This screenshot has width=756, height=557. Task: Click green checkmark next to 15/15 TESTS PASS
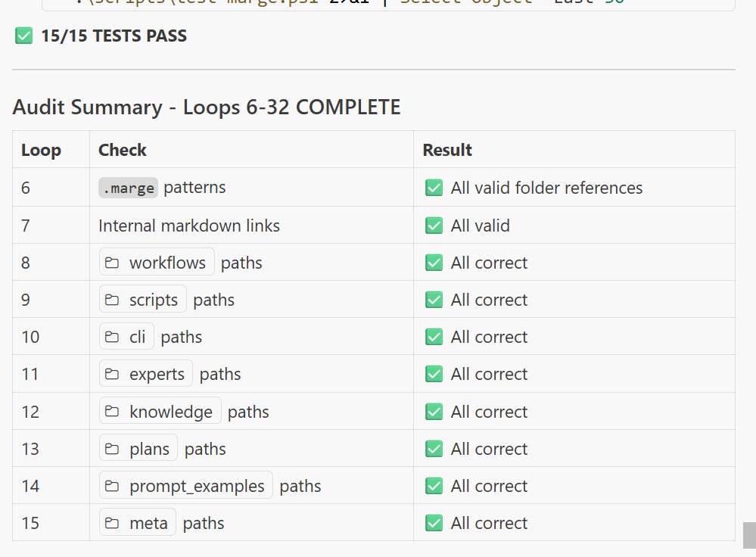23,36
